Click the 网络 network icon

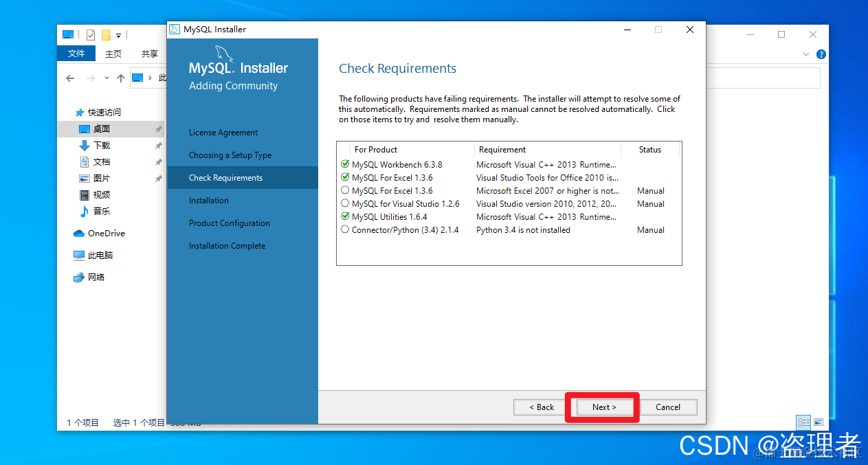coord(79,277)
